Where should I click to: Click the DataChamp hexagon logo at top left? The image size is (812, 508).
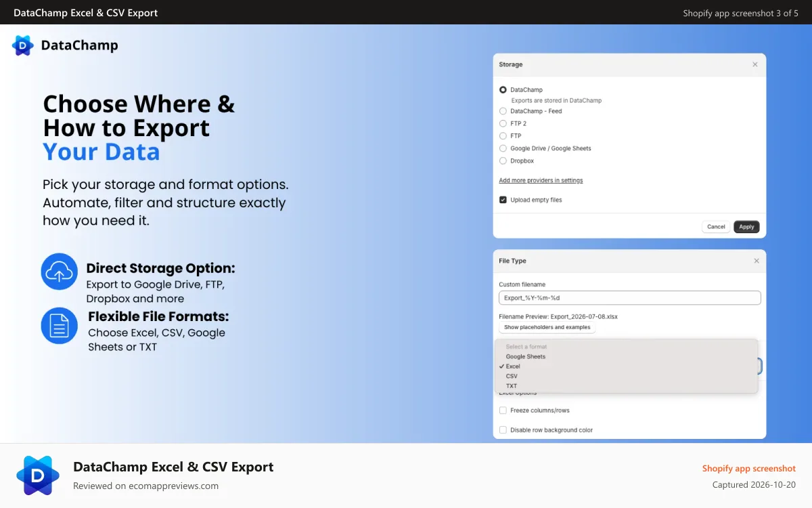pos(22,45)
